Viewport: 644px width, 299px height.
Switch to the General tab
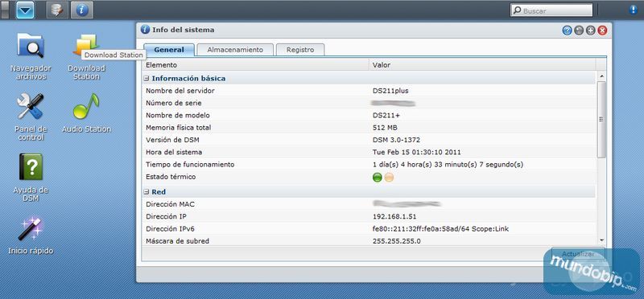[169, 50]
